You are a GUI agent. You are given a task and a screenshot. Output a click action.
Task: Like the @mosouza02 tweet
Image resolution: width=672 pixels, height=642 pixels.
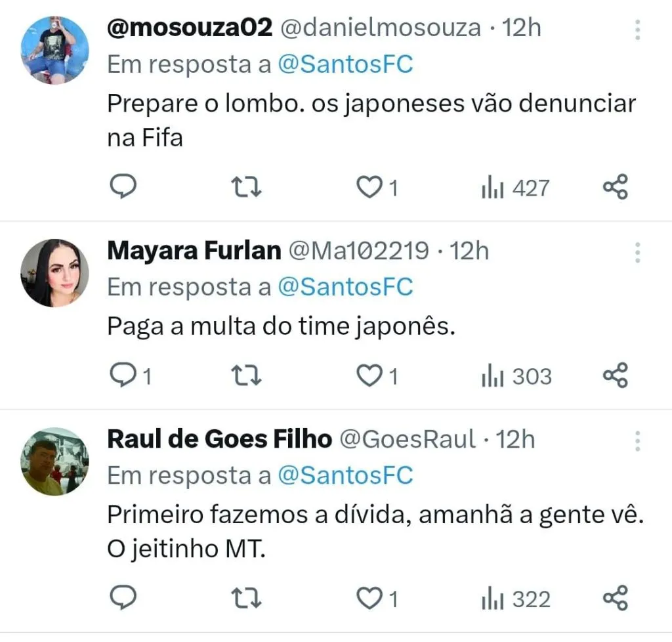(x=369, y=188)
